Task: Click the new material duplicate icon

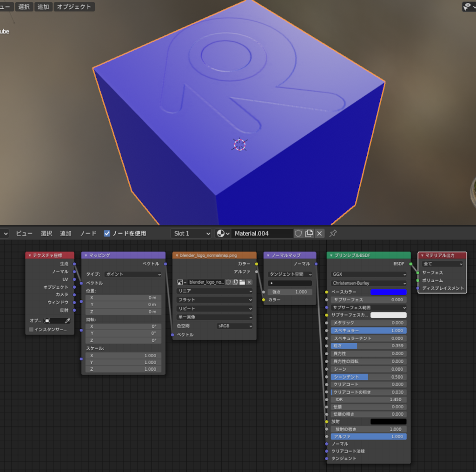Action: (309, 233)
